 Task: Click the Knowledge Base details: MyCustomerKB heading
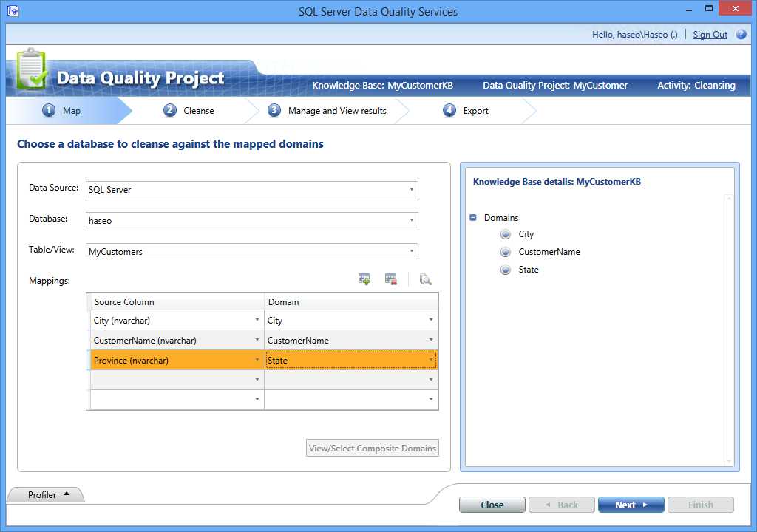(x=557, y=182)
